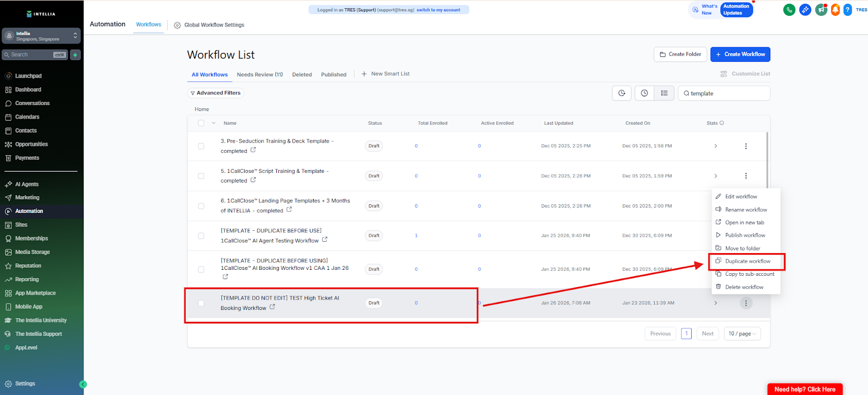The width and height of the screenshot is (868, 395).
Task: Expand stats chevron for 'TEST High Ticket AI' row
Action: (716, 303)
